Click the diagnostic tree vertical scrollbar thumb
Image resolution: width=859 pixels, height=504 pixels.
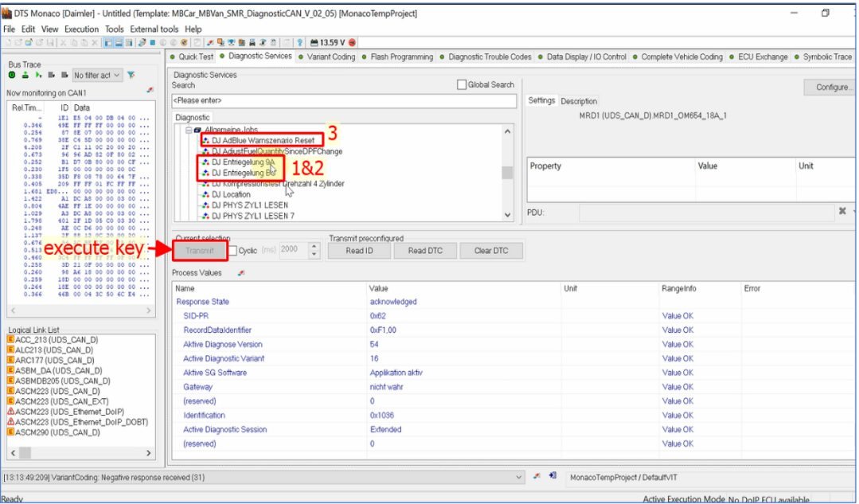pos(506,173)
